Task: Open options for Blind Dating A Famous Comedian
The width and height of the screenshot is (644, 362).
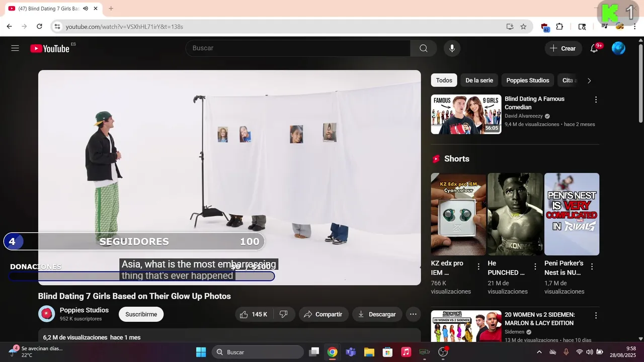Action: [x=596, y=100]
